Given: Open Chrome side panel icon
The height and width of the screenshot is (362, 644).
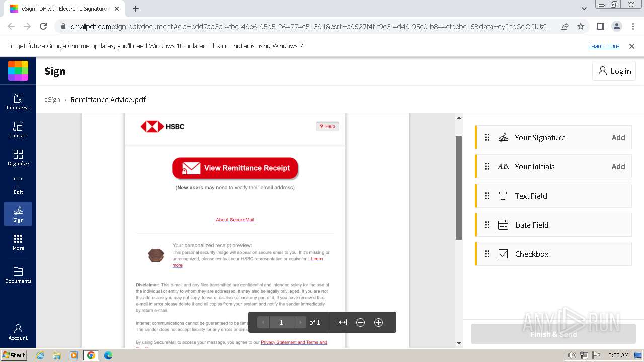Looking at the screenshot, I should pos(600,26).
